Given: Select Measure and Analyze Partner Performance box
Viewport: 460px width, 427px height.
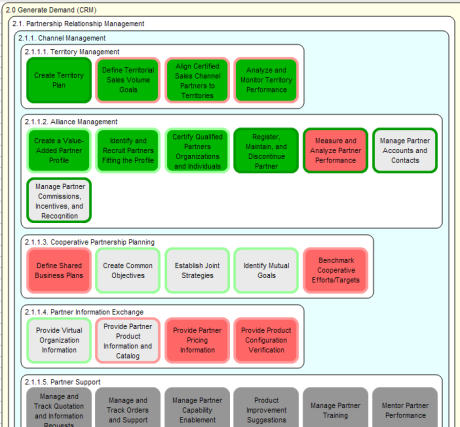Looking at the screenshot, I should pos(336,150).
